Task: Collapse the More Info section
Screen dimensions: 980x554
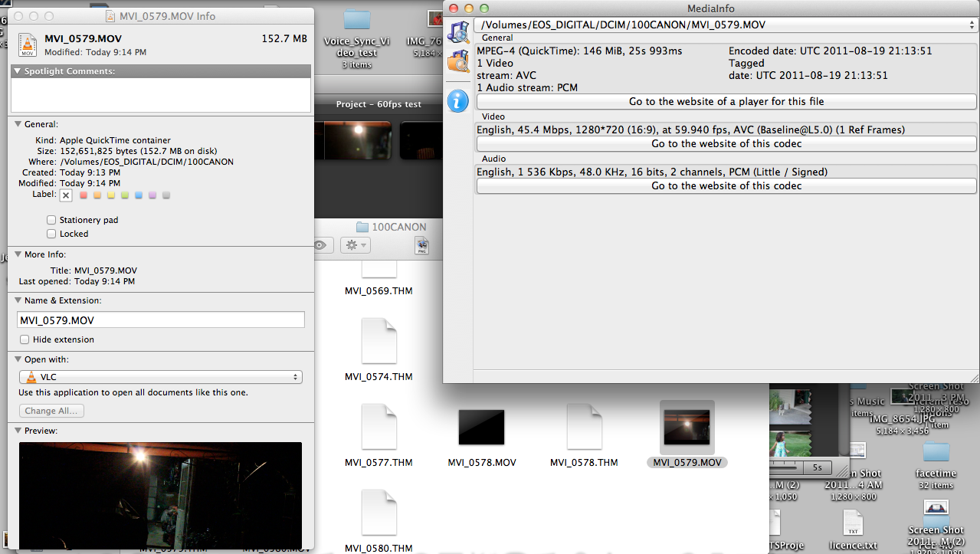Action: (x=18, y=254)
